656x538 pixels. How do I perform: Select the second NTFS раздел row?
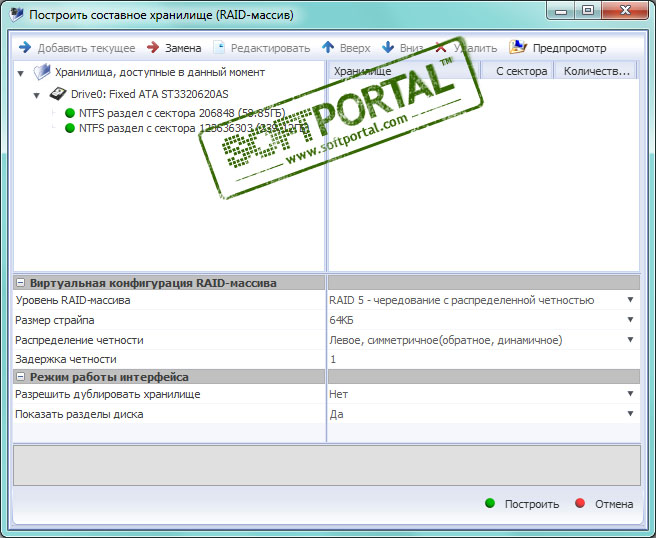tap(194, 128)
